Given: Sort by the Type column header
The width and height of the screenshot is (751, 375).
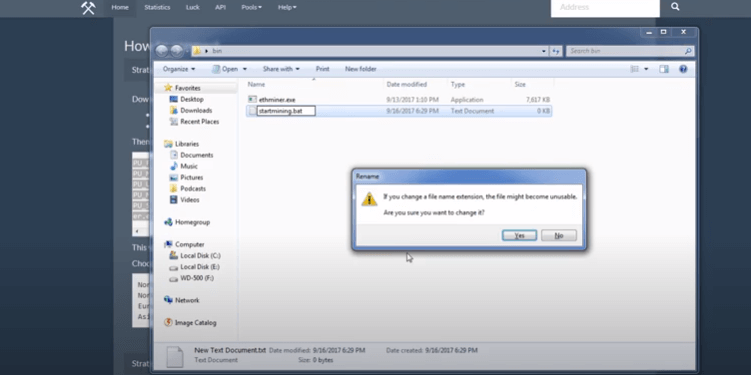Looking at the screenshot, I should pyautogui.click(x=458, y=84).
